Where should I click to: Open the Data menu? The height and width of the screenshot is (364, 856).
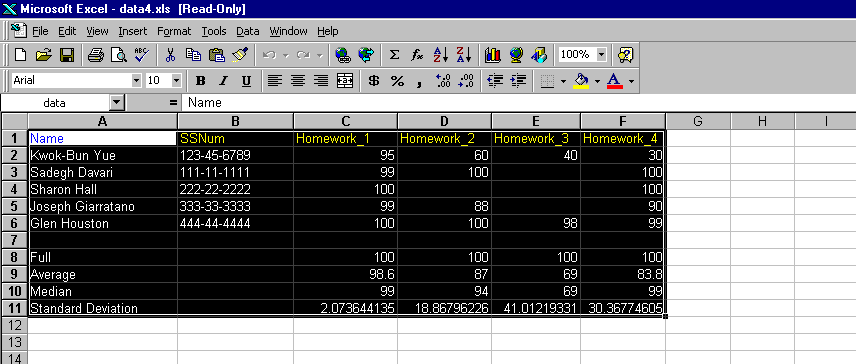click(x=248, y=31)
